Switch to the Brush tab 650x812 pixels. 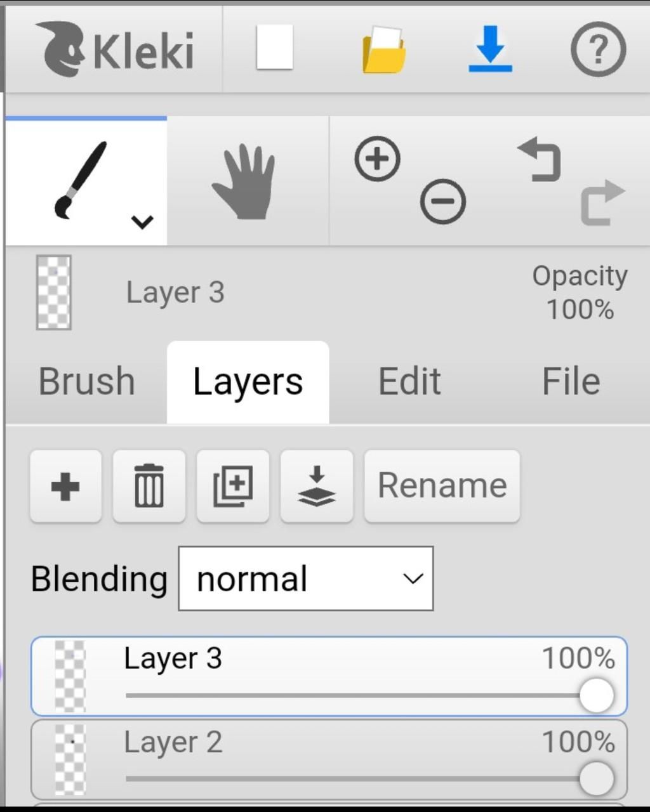pos(86,381)
